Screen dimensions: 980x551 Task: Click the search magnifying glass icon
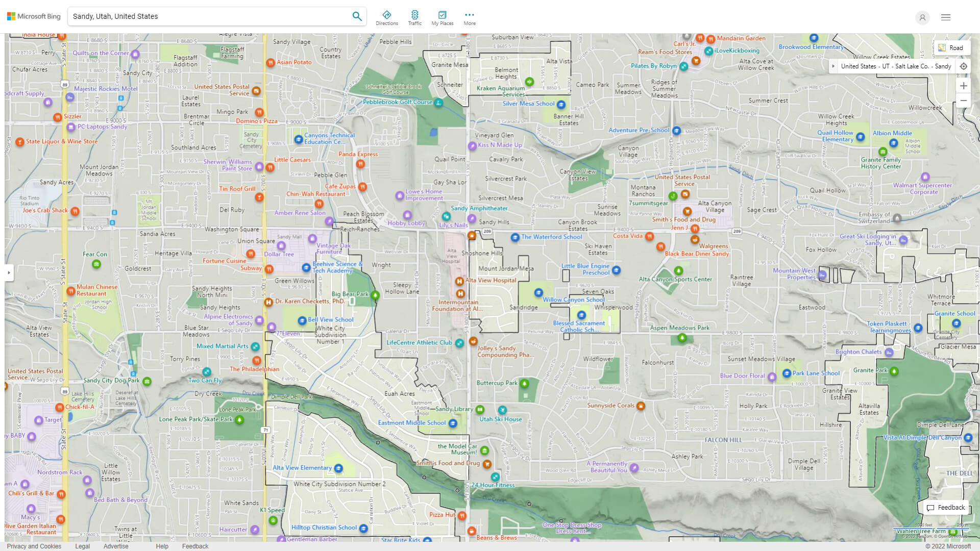pyautogui.click(x=357, y=16)
